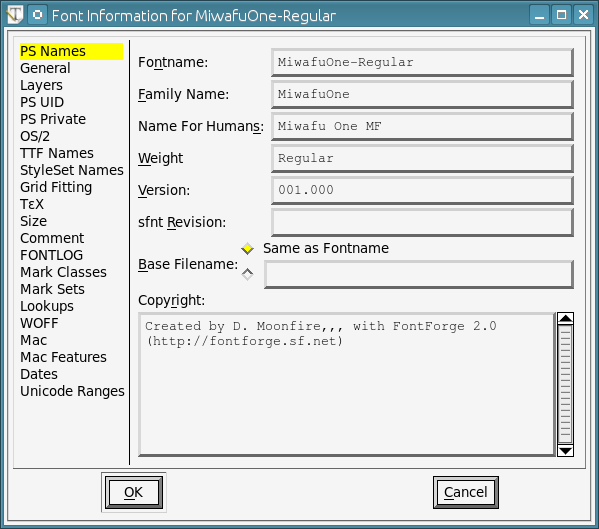Click the Weight input field
599x529 pixels.
pyautogui.click(x=422, y=158)
